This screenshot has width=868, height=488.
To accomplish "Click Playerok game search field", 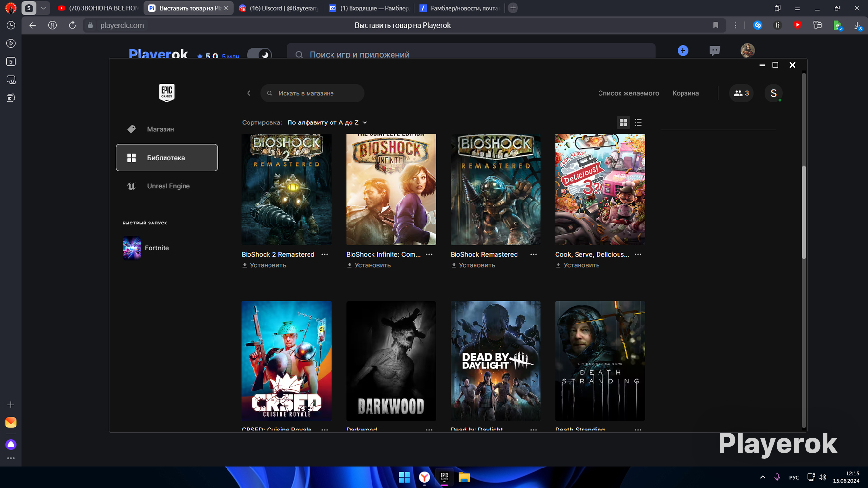I will coord(471,53).
